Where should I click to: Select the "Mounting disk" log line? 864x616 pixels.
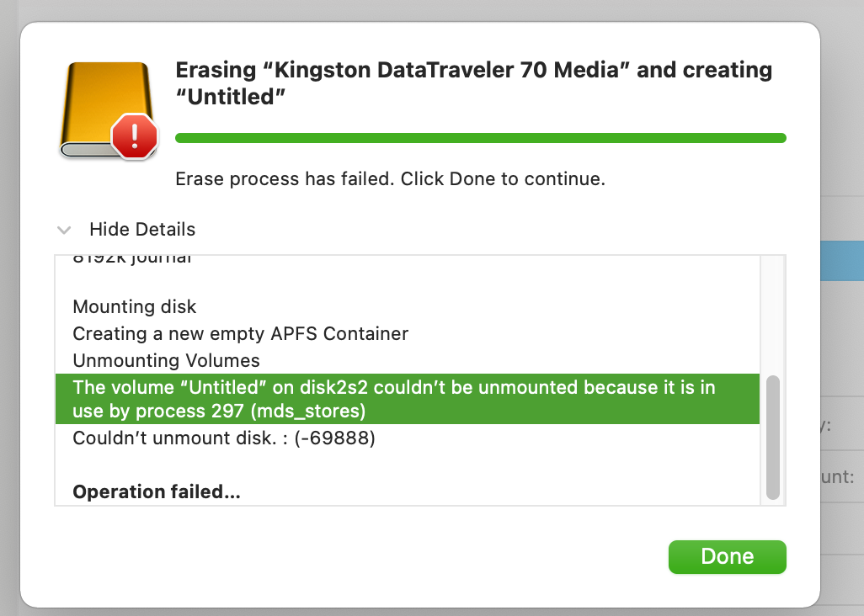(x=135, y=307)
